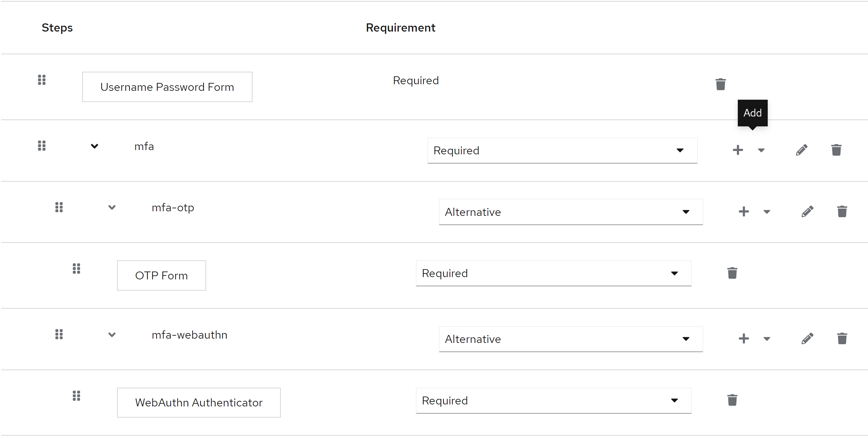
Task: Delete the OTP Form step
Action: (x=732, y=273)
